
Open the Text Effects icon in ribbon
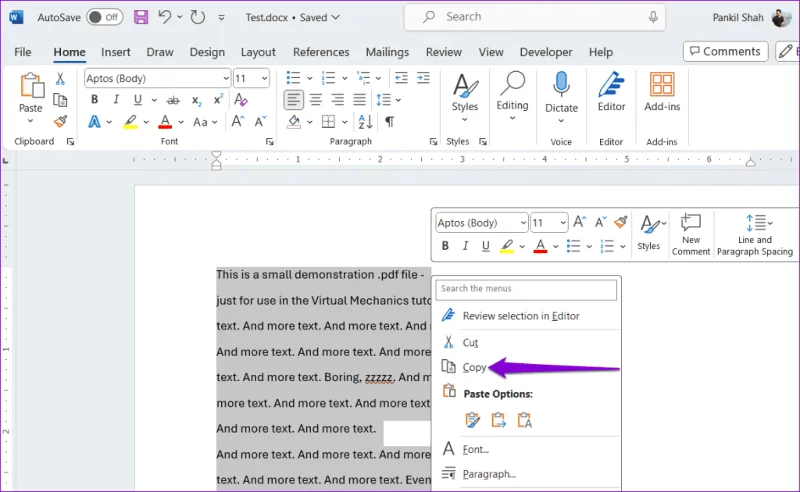point(94,122)
